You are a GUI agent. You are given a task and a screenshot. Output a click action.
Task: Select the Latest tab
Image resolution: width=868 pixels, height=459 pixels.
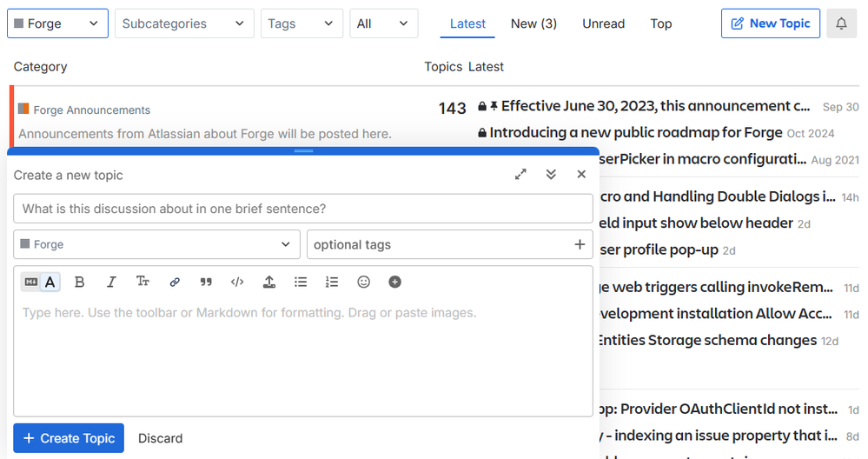tap(467, 23)
